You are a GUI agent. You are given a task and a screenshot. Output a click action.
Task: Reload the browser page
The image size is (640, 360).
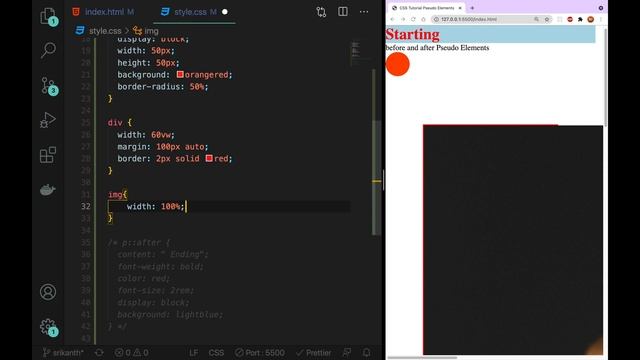coord(413,19)
